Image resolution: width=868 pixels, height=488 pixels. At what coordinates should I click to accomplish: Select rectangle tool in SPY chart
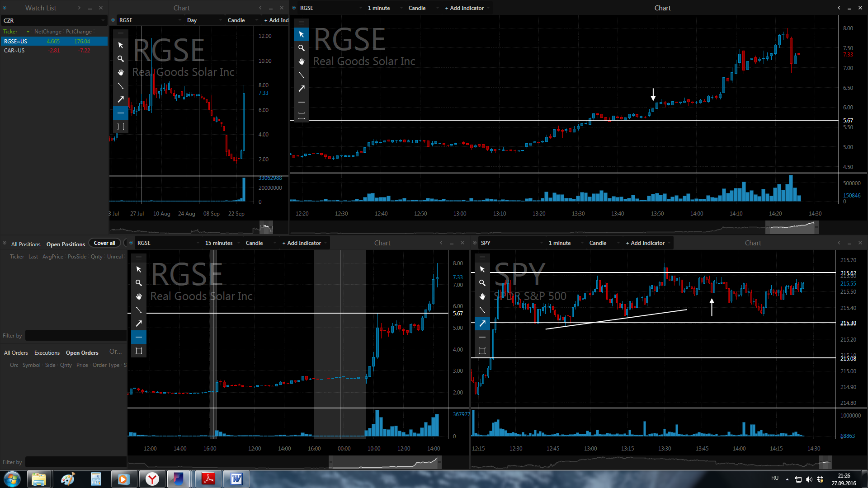click(x=482, y=351)
